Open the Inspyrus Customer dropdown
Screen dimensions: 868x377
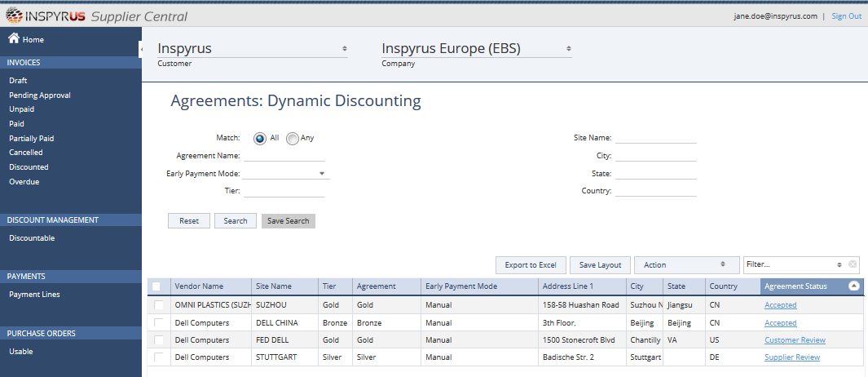[x=253, y=49]
